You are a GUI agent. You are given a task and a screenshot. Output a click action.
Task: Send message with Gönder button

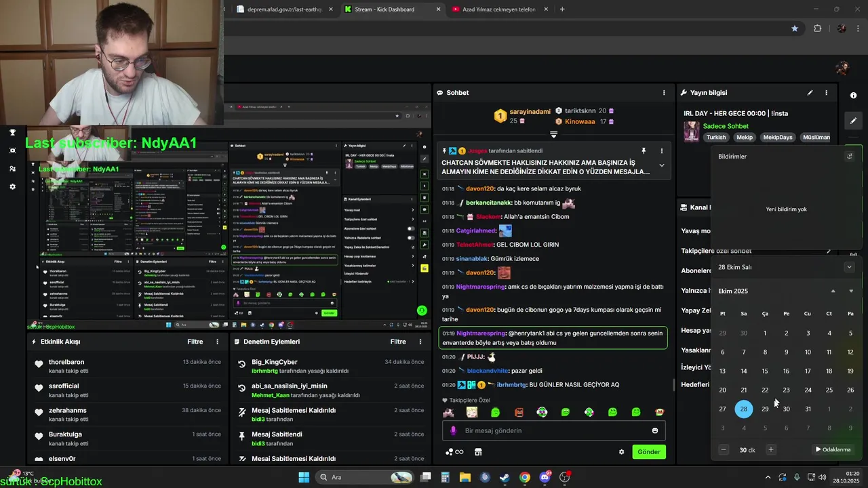click(x=649, y=452)
